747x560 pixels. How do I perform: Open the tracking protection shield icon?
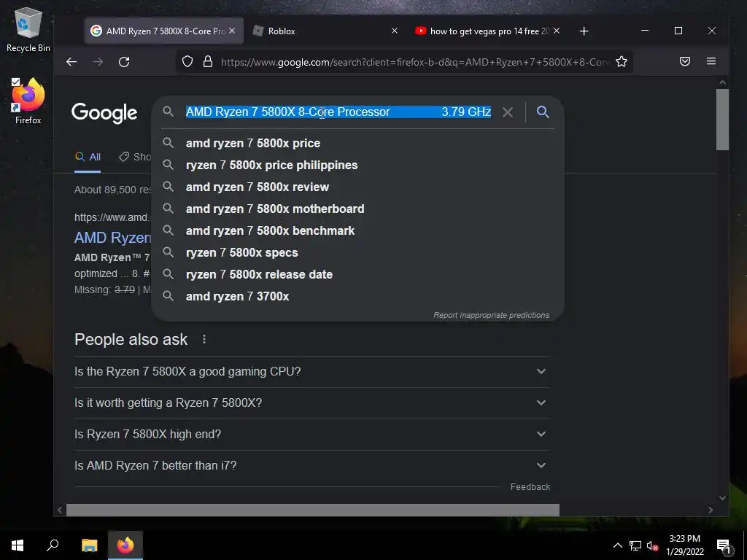tap(187, 61)
